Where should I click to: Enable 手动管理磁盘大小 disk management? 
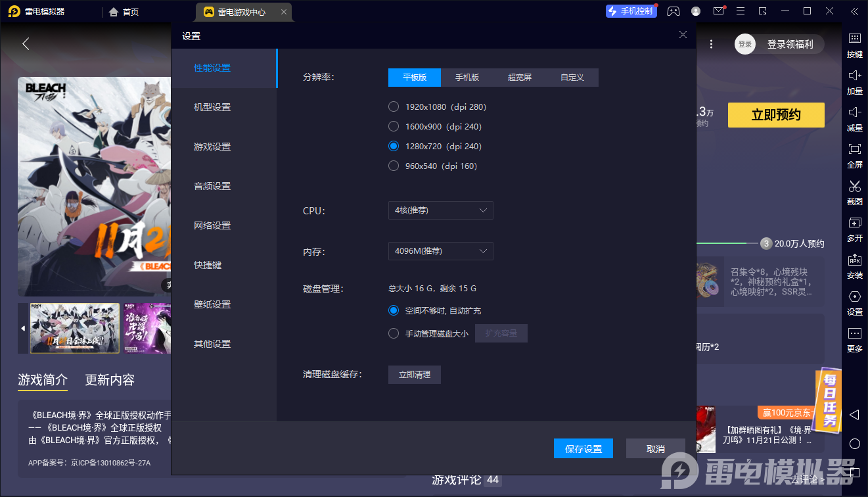[x=393, y=333]
